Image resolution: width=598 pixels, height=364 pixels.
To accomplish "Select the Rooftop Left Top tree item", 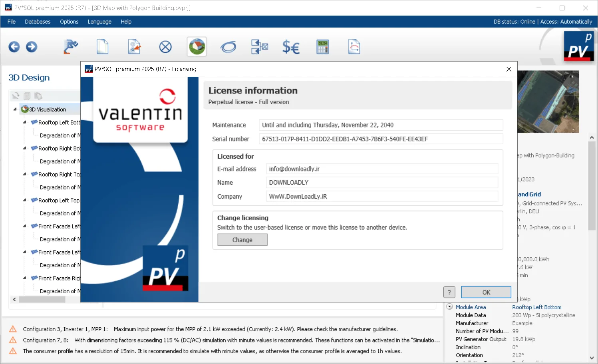I will [x=59, y=200].
